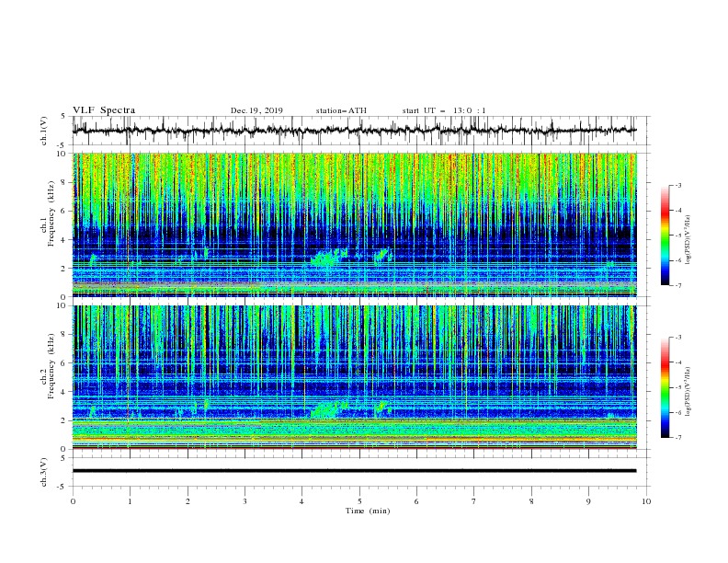Screen dimensions: 728x563
Task: Click the ch.2 spectrogram panel
Action: [x=355, y=377]
